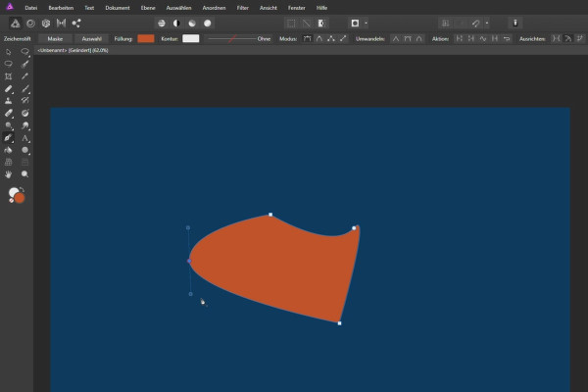Open the mask icon dropdown arrow
Viewport: 588px width, 392px height.
tap(366, 24)
